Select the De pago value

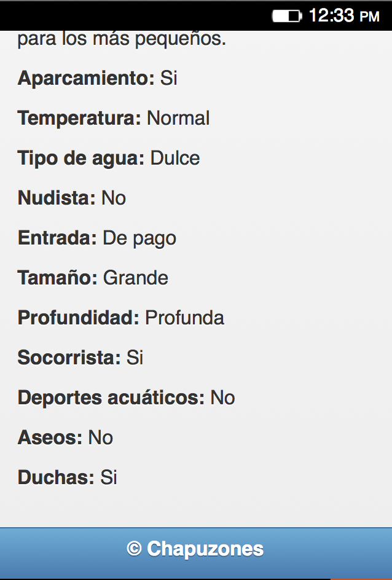tap(139, 238)
